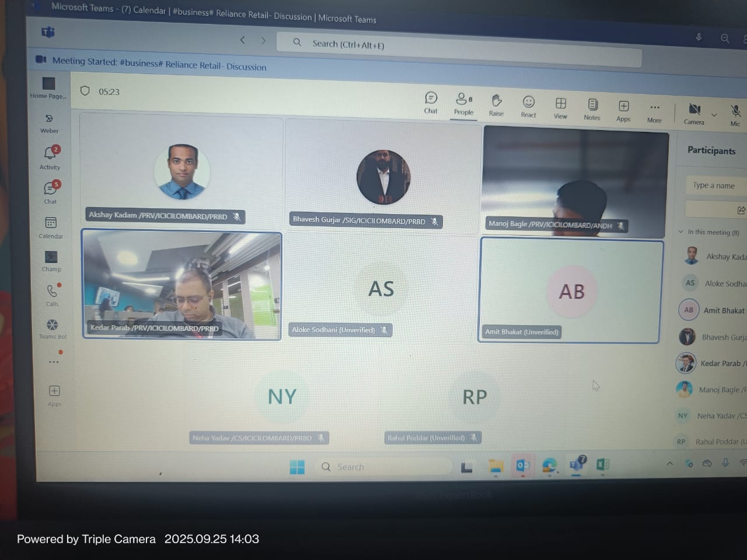
Task: Open meeting Notes
Action: (592, 108)
